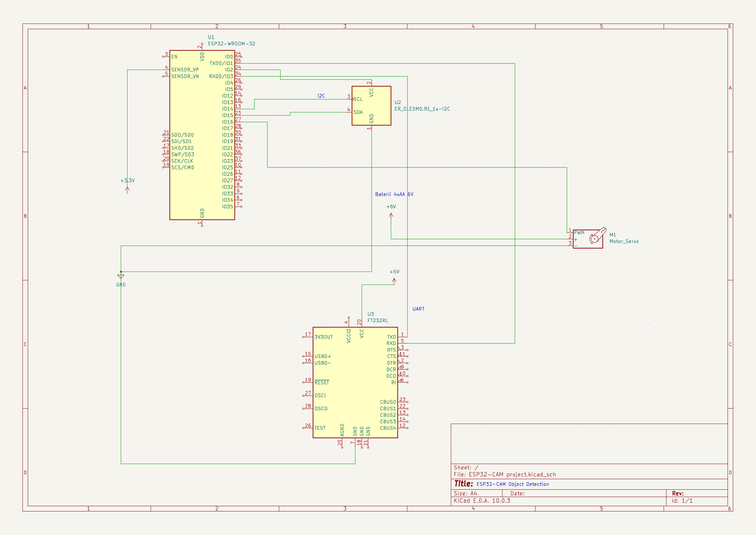Click the OSCI pin label
This screenshot has width=756, height=535.
(320, 396)
